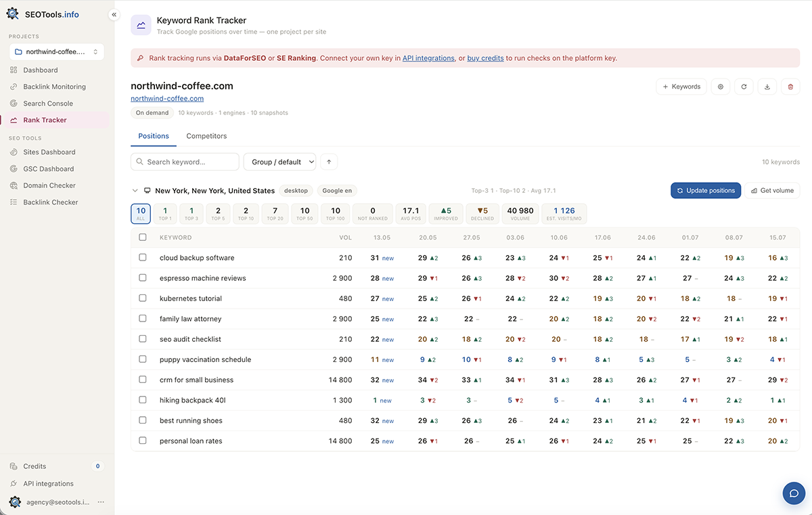
Task: Click the Google en tag
Action: click(x=337, y=191)
